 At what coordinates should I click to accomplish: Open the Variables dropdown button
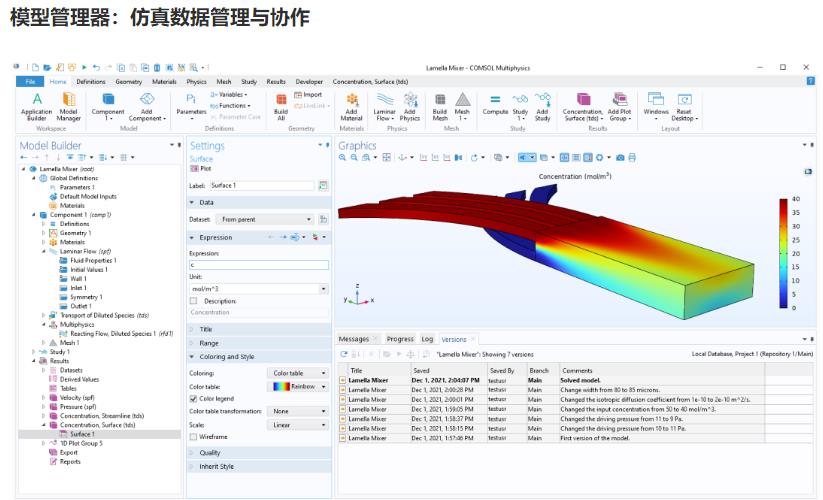[x=229, y=95]
